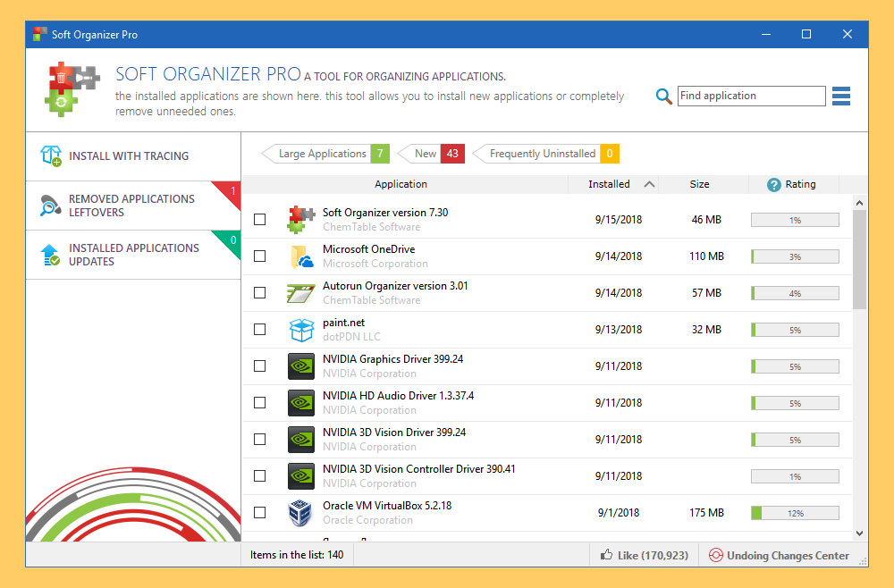Open the hamburger menu icon
The width and height of the screenshot is (894, 588).
(841, 96)
